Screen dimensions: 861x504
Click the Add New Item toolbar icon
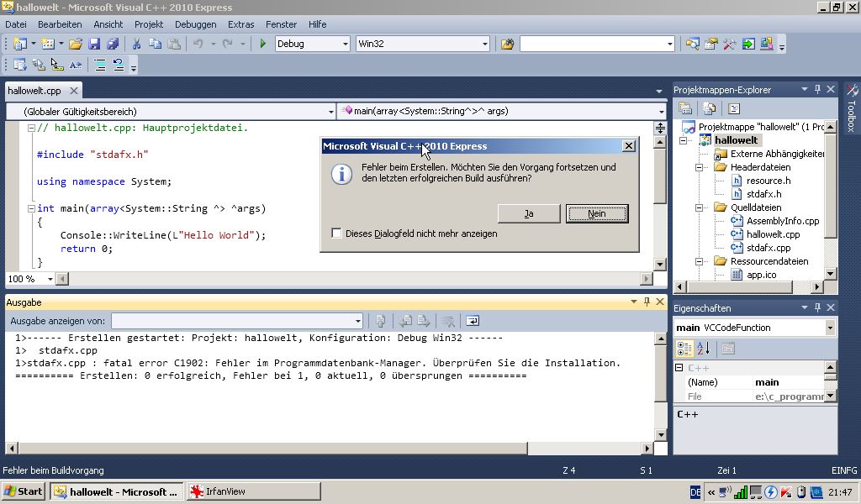(48, 44)
